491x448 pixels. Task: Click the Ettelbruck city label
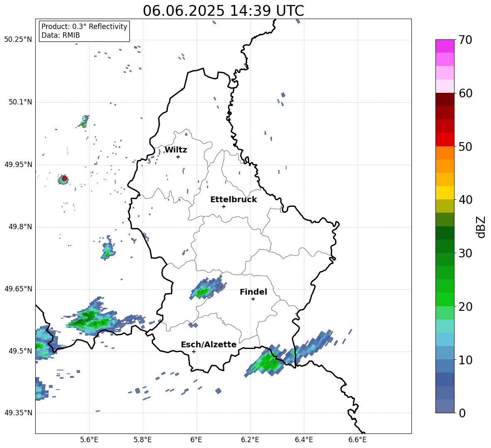[233, 200]
